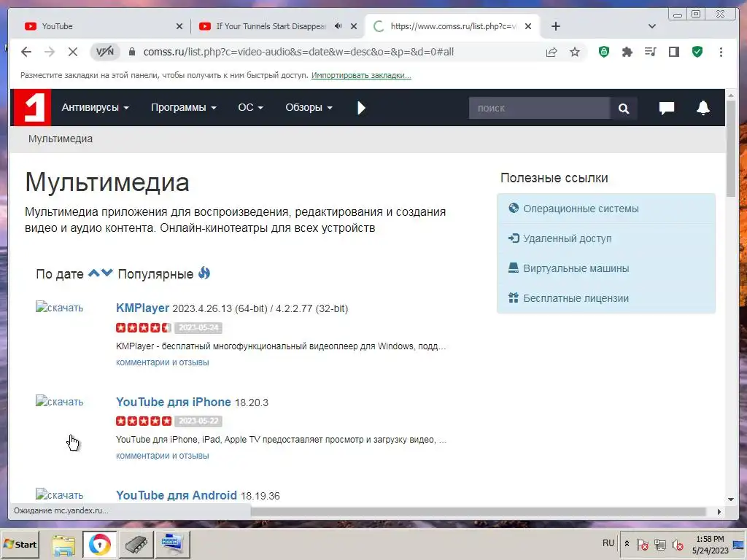
Task: Open Бесплатные лицензии useful link
Action: (576, 298)
